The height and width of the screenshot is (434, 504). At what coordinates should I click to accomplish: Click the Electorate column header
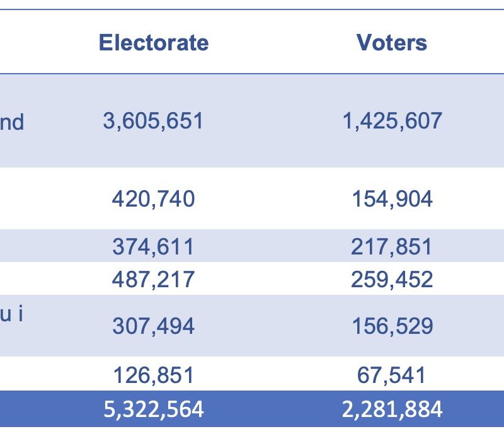coord(154,43)
